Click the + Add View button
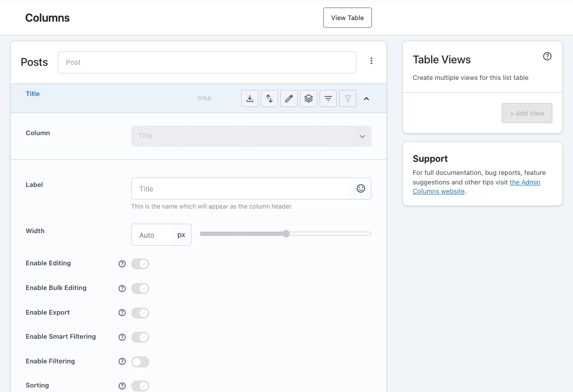 [x=527, y=113]
